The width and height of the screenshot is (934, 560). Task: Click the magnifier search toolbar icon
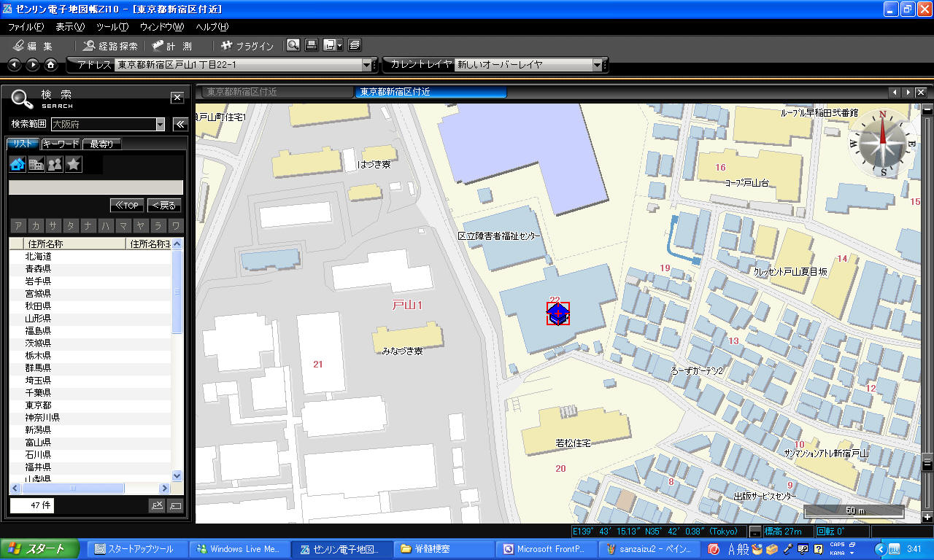[293, 45]
